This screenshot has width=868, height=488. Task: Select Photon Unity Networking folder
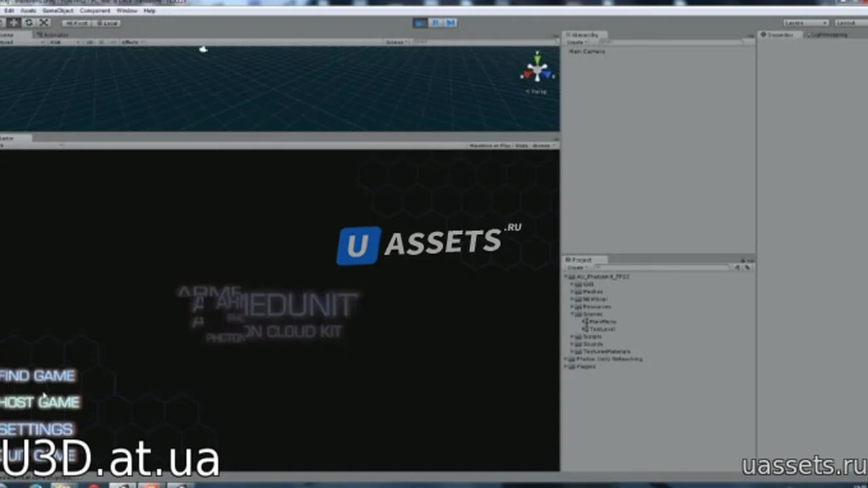click(x=605, y=359)
